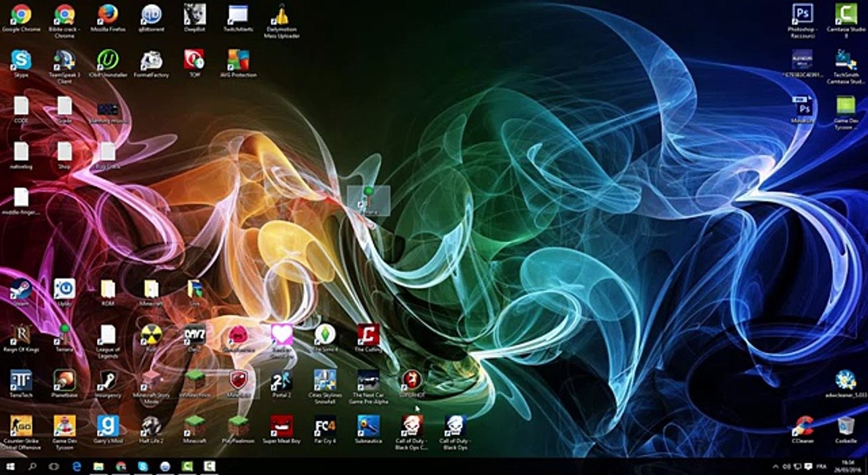
Task: Select the qBittorrent desktop shortcut
Action: click(151, 19)
